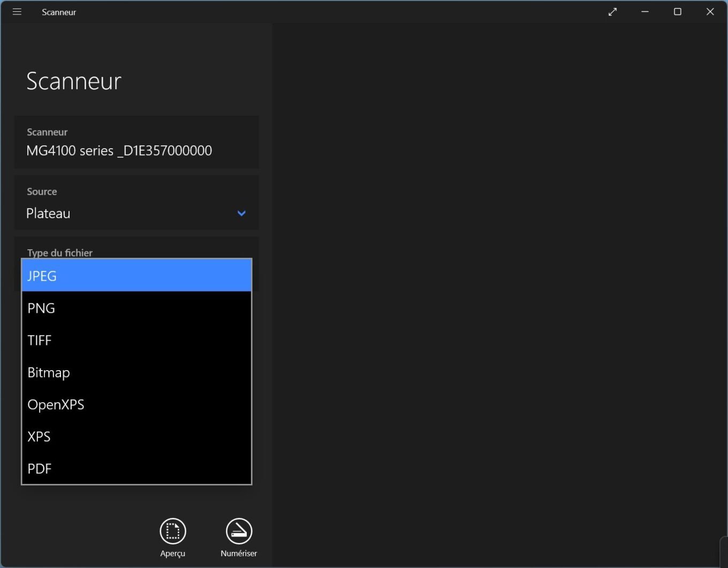The width and height of the screenshot is (728, 568).
Task: Click the Plateau source value
Action: (x=48, y=213)
